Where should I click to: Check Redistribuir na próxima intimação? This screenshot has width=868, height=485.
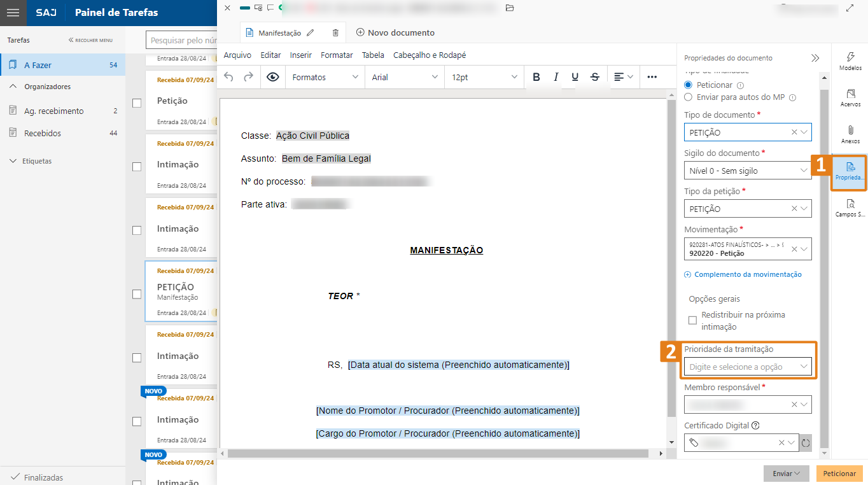(692, 320)
